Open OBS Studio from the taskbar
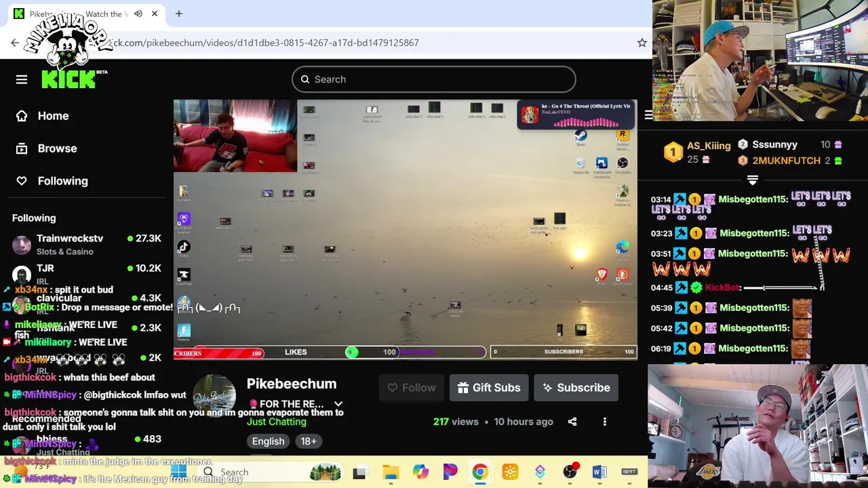This screenshot has height=488, width=868. pyautogui.click(x=570, y=472)
